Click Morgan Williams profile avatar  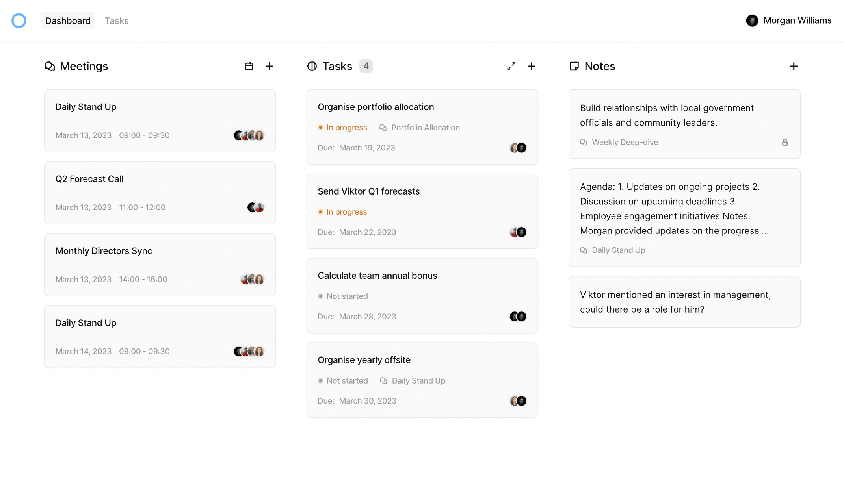752,20
